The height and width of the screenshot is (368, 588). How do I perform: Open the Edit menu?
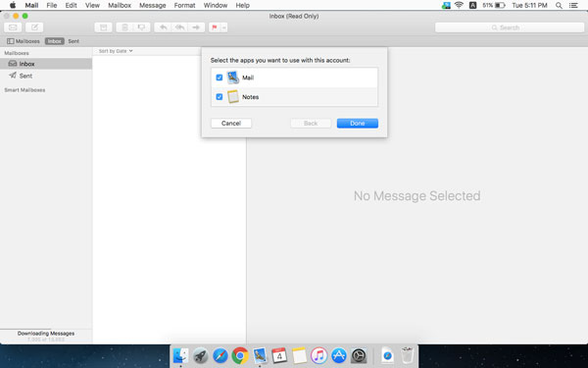point(71,5)
